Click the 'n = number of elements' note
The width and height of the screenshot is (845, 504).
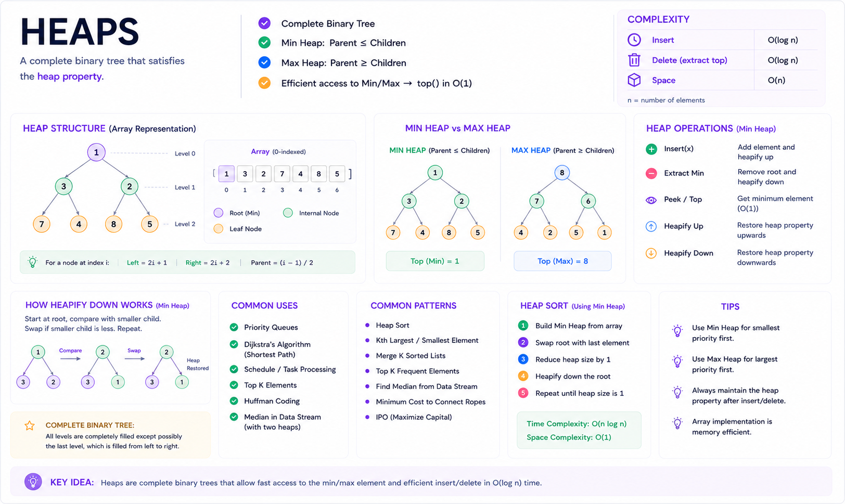point(666,100)
